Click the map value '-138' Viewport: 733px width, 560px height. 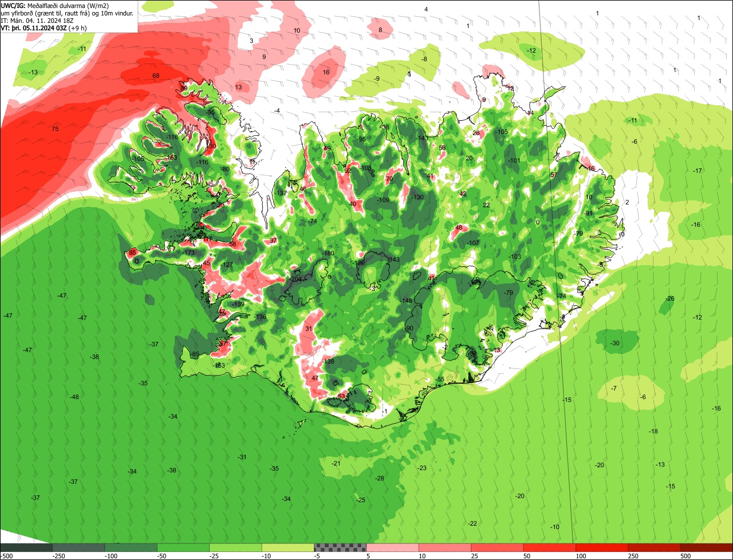(x=328, y=361)
